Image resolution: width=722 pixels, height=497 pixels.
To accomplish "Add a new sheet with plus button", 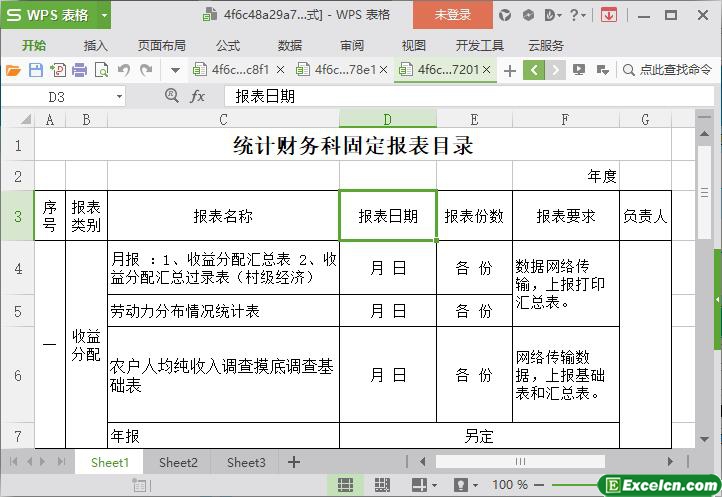I will click(294, 462).
